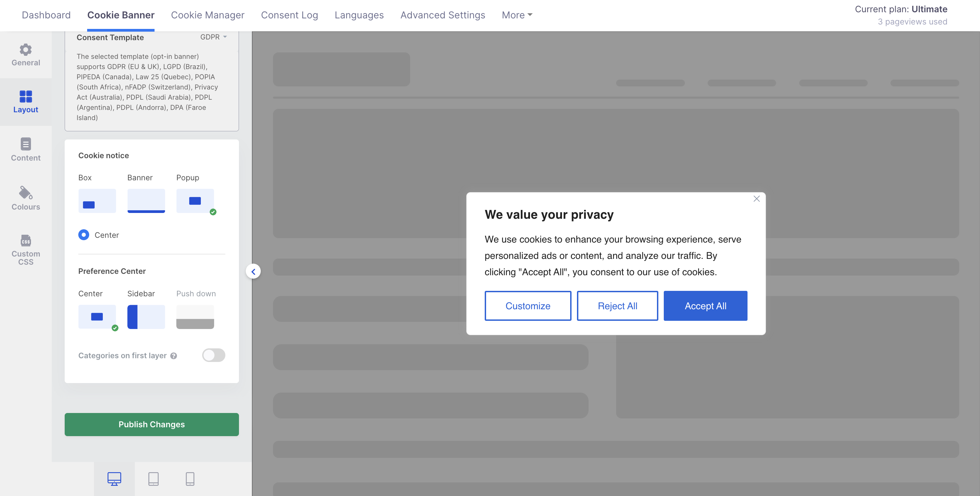Open the General settings gear icon

point(26,49)
